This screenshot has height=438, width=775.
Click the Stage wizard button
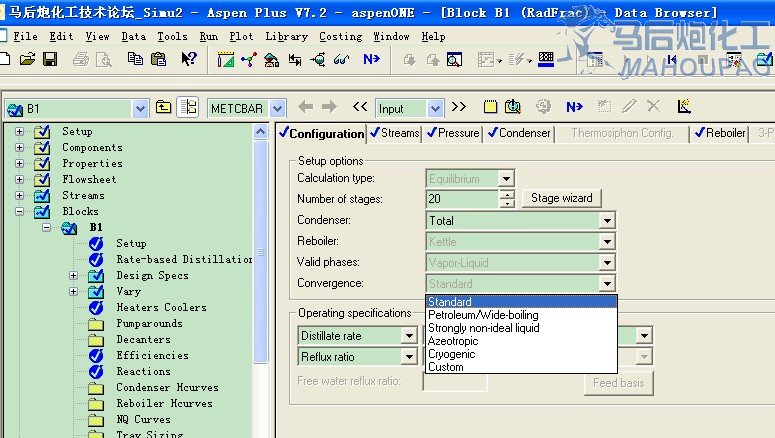click(x=561, y=198)
